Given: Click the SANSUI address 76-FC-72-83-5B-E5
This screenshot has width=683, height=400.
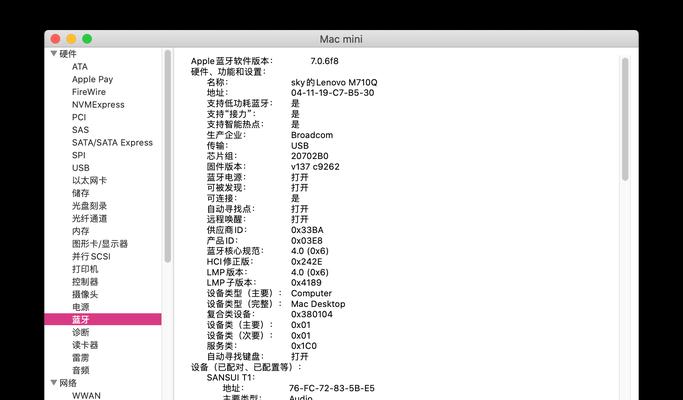Looking at the screenshot, I should (x=331, y=388).
